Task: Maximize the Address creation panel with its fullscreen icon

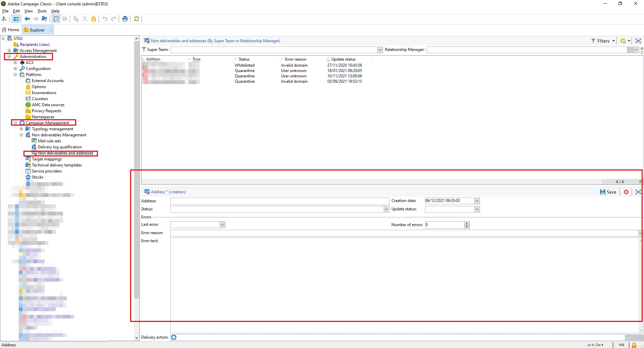Action: point(638,192)
